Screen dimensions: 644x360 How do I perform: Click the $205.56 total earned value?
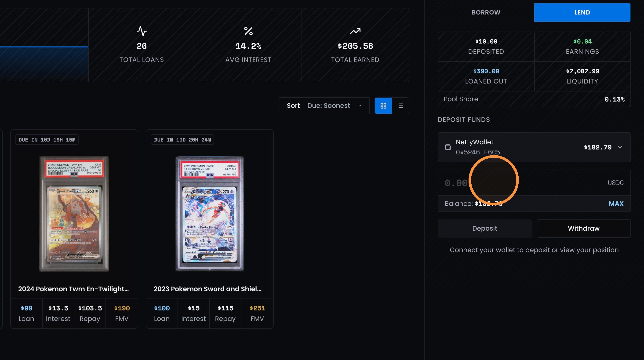[x=355, y=46]
